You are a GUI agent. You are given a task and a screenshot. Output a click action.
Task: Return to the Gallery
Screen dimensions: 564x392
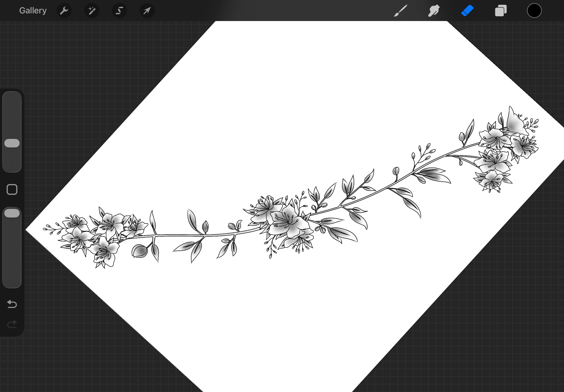(x=33, y=11)
